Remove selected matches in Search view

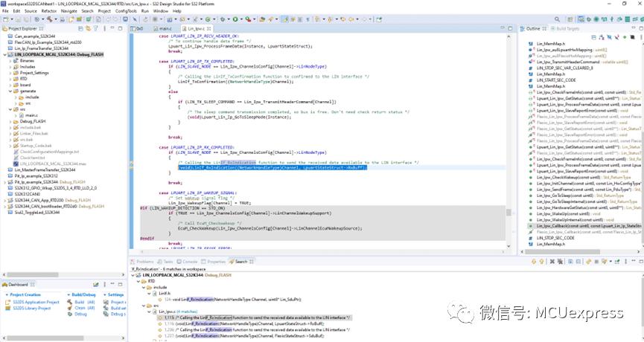coord(552,262)
